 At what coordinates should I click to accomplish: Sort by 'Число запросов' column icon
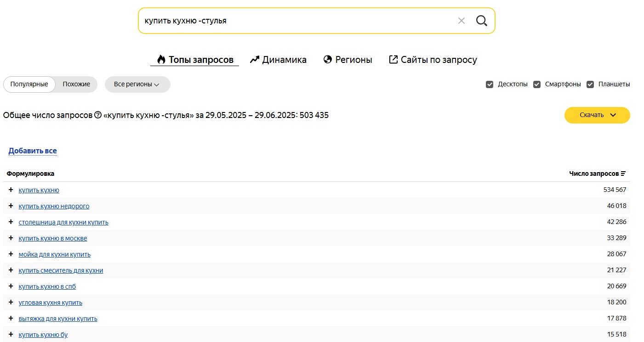coord(623,174)
